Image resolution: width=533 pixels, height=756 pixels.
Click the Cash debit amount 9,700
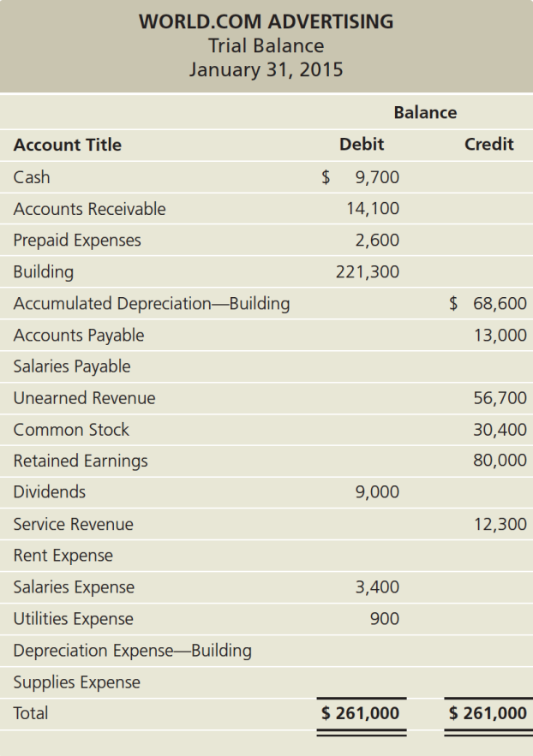click(x=376, y=178)
